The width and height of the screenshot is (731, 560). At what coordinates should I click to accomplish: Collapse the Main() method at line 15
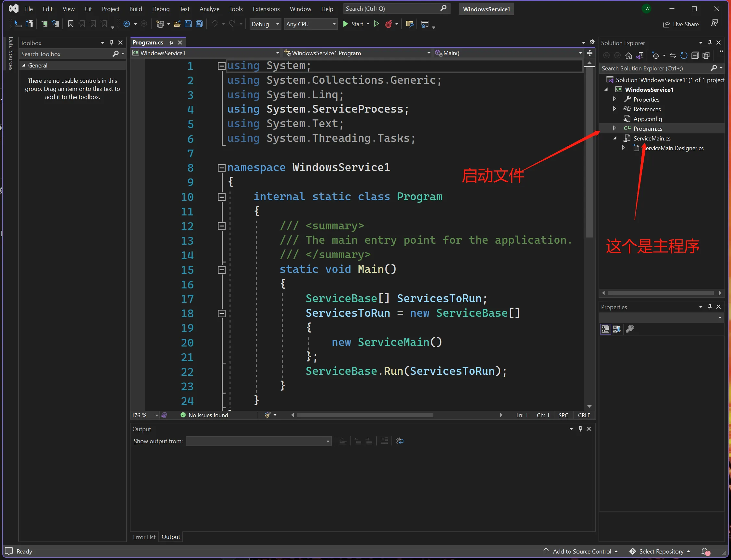pos(221,270)
